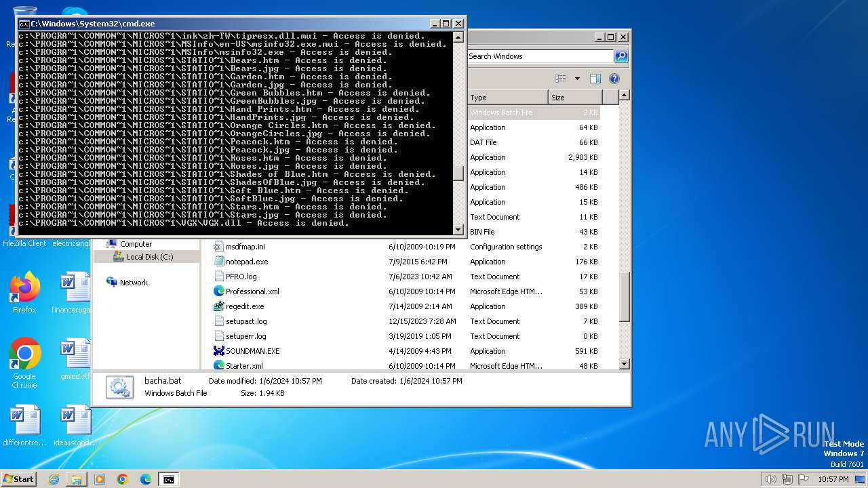Screen dimensions: 868x488
Task: Click the Search Windows input field
Action: coord(540,56)
